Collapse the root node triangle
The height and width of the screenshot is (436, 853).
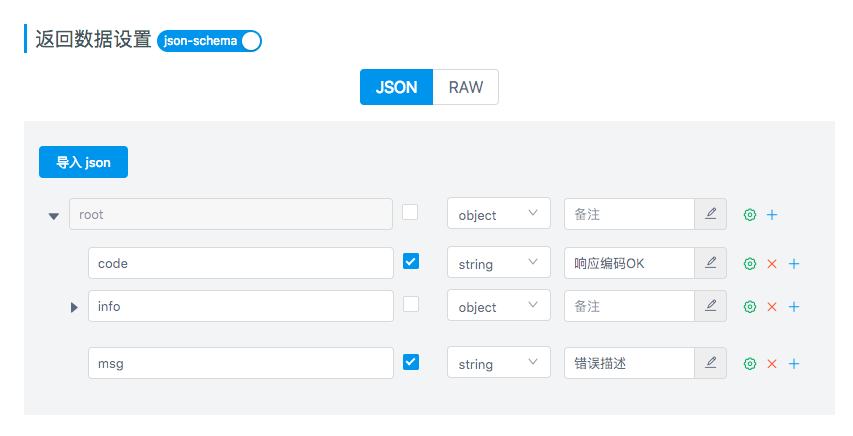(54, 215)
